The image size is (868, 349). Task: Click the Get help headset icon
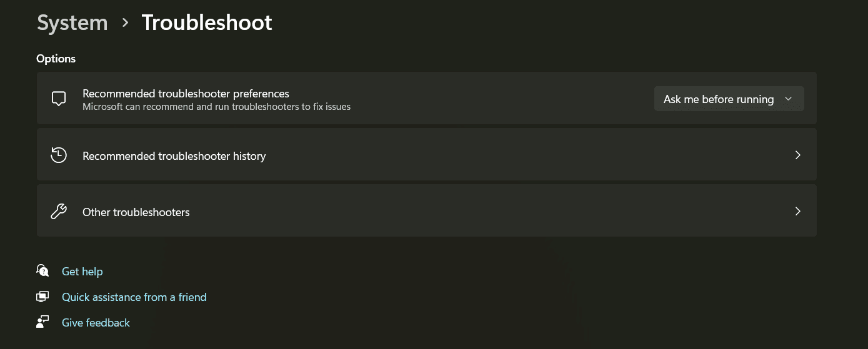coord(42,271)
